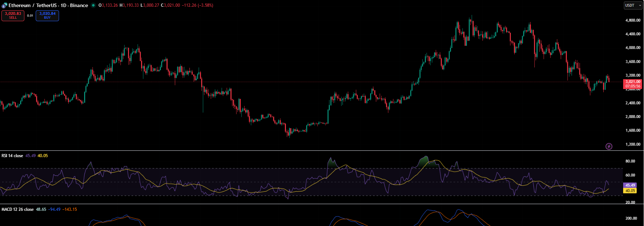Click the 2,000.00 price axis label
The height and width of the screenshot is (226, 644).
pos(633,117)
